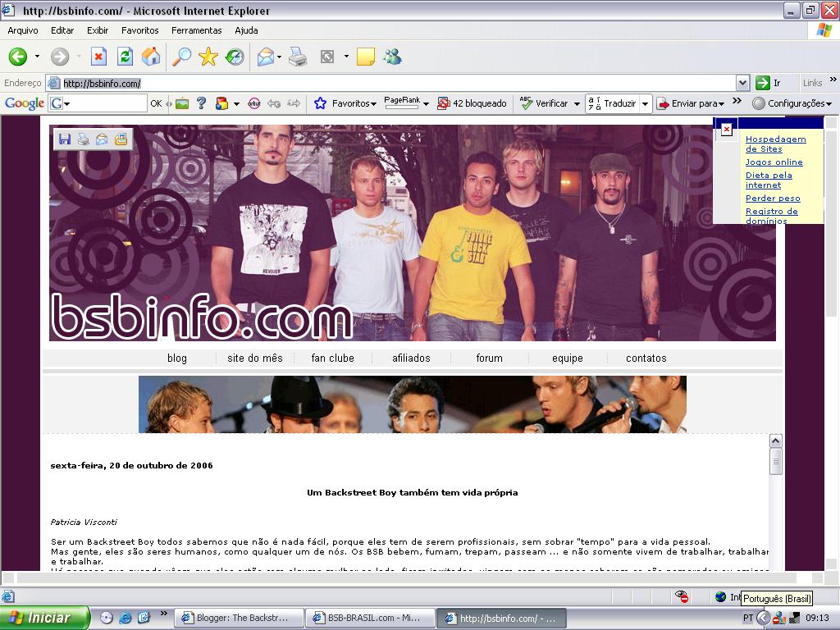The image size is (840, 630).
Task: Open the Ferramentas menu
Action: coord(196,30)
